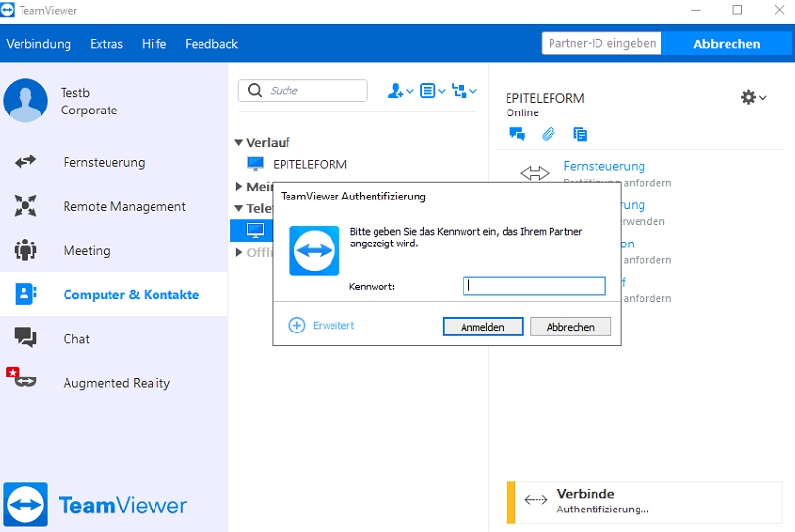Select EPITELEFORM in Verlauf list
795x532 pixels.
pos(310,165)
